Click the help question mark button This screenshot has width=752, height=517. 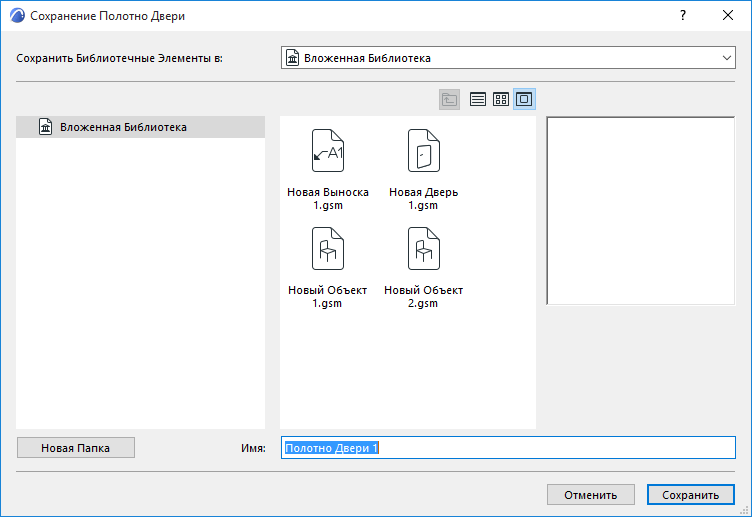pos(682,15)
